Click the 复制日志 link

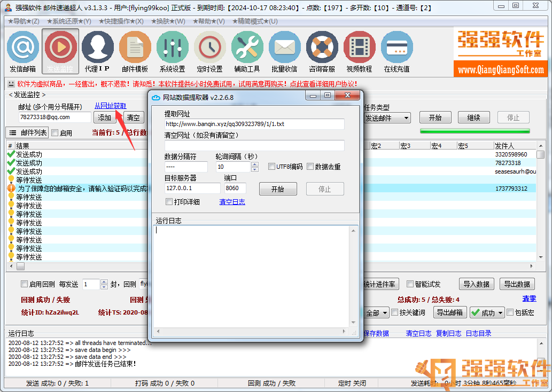448,333
